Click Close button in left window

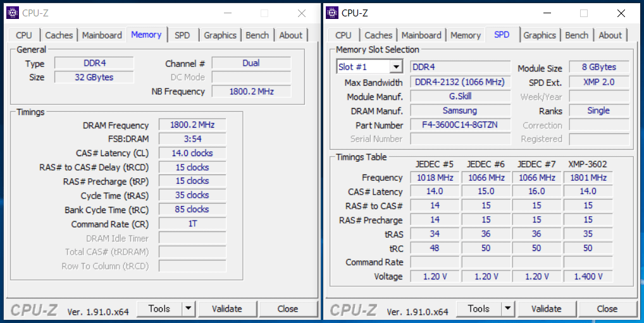287,308
